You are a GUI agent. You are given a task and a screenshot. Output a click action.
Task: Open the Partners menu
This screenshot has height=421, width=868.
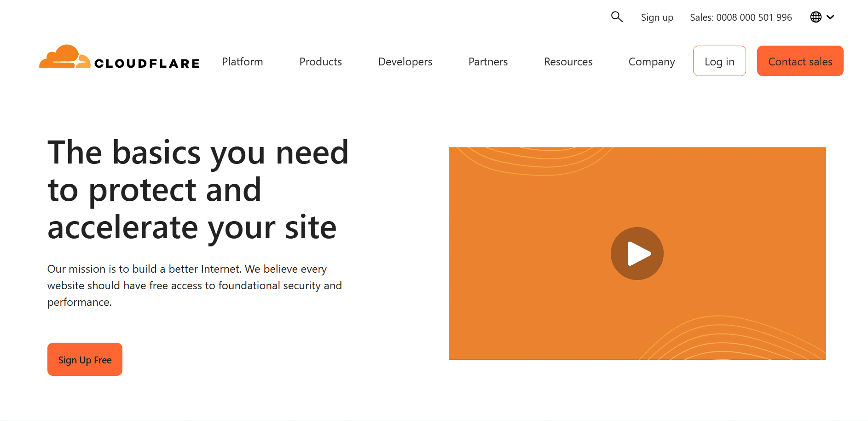pyautogui.click(x=488, y=61)
